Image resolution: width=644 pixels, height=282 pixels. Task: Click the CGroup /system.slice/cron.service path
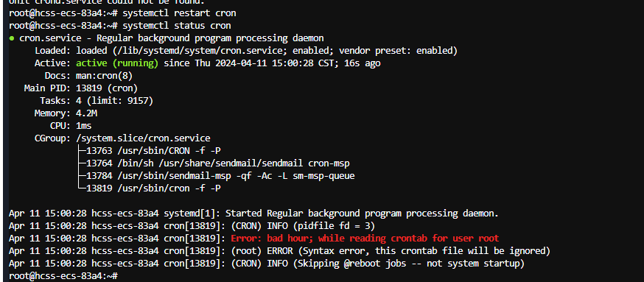click(143, 138)
